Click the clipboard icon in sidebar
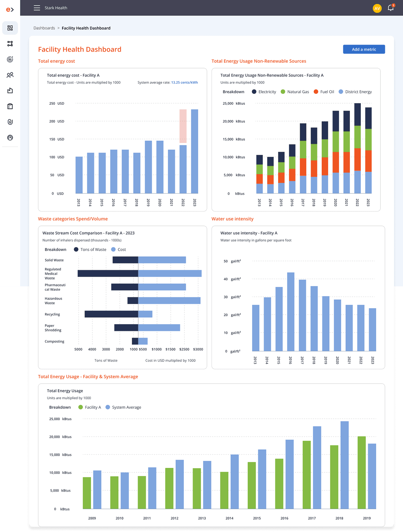The image size is (403, 532). click(10, 106)
